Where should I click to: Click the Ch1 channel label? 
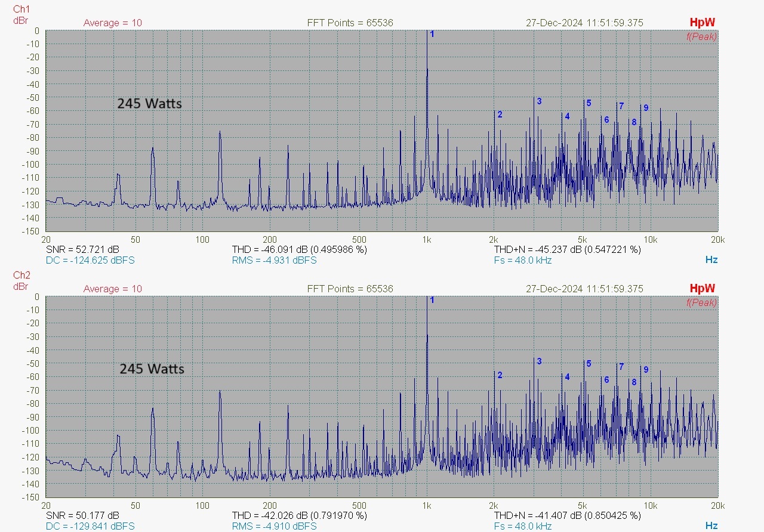21,10
